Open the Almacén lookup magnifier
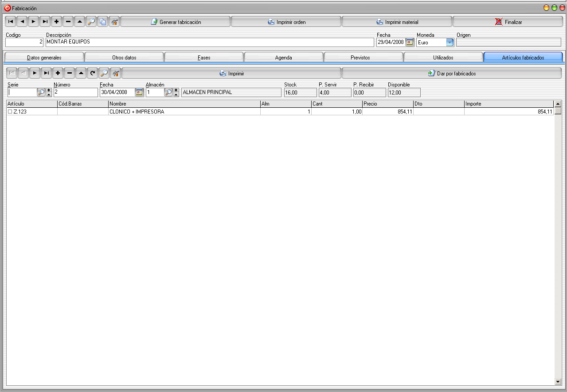Screen dimensions: 567x392 click(x=168, y=92)
